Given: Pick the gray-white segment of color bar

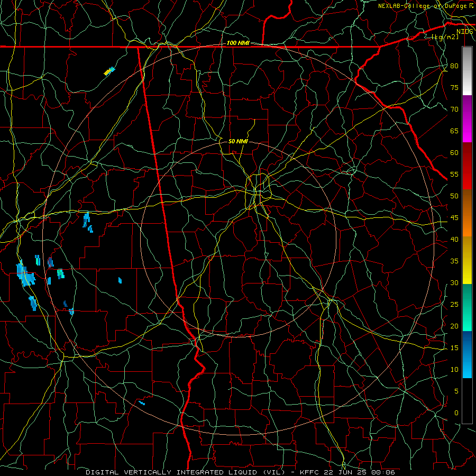Looking at the screenshot, I should (467, 71).
